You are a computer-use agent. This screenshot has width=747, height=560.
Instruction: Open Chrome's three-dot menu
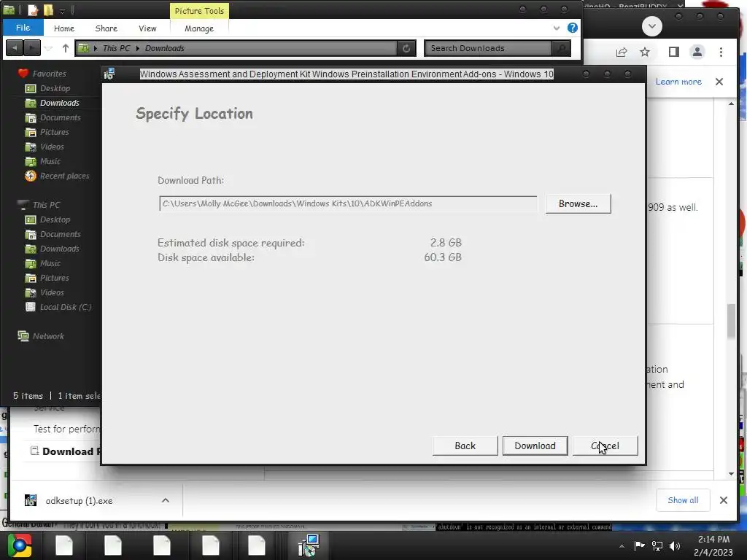pos(721,52)
